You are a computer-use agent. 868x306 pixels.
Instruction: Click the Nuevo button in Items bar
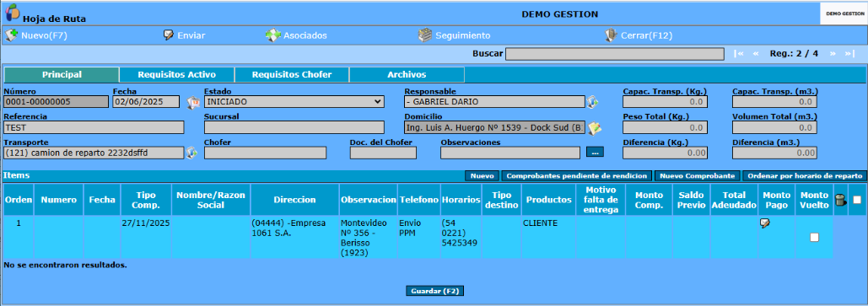click(x=482, y=176)
